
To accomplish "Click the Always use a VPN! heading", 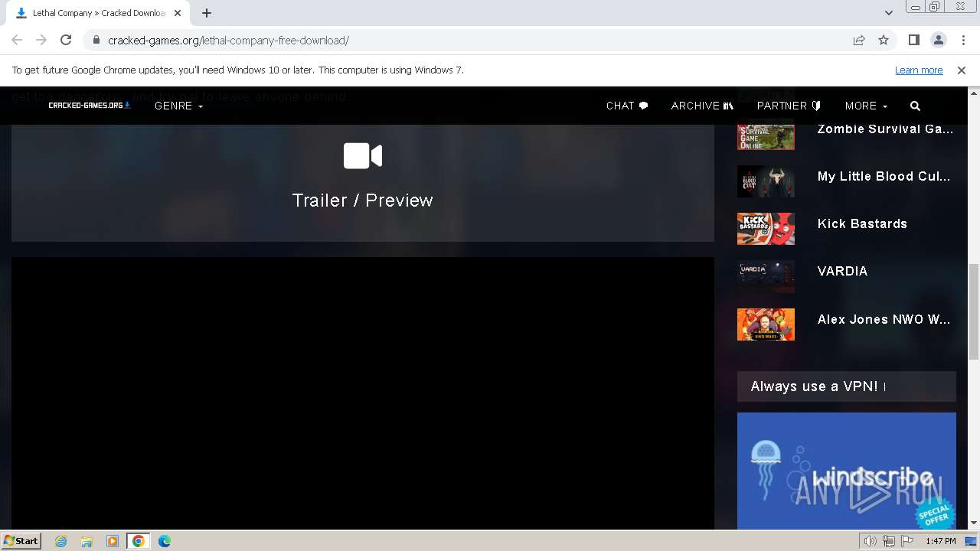I will pos(815,386).
